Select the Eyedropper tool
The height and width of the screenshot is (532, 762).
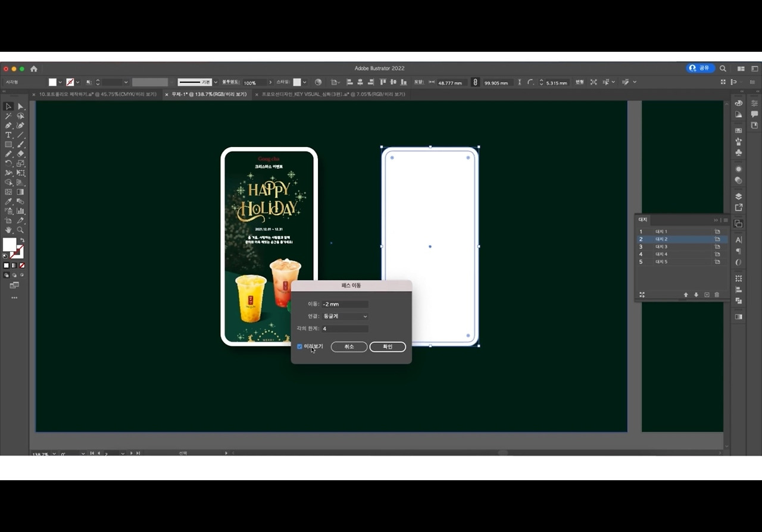[x=8, y=201]
